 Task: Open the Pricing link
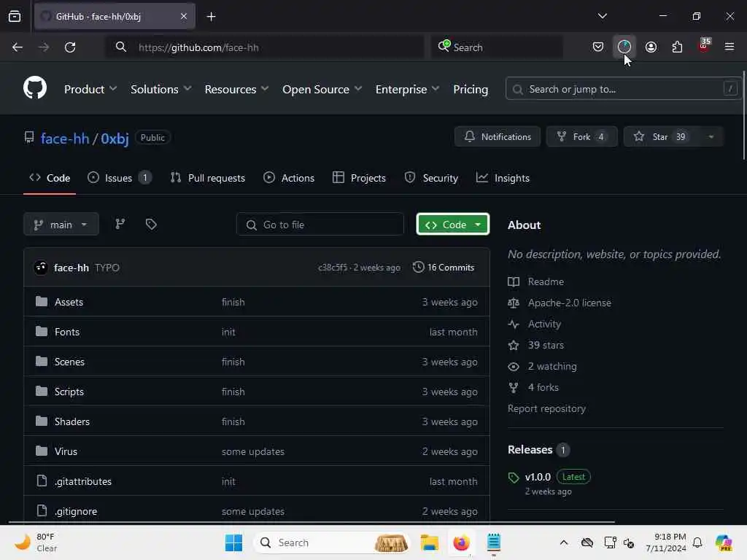click(471, 89)
